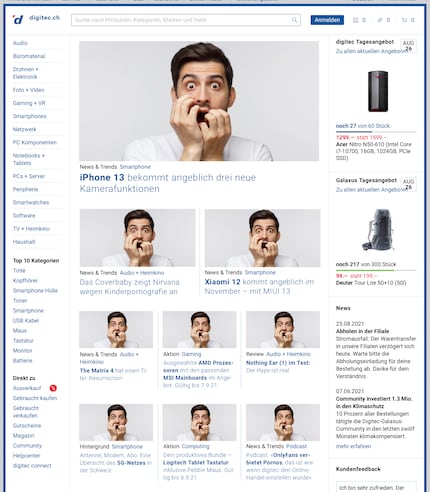Open the Nirvana Coverbaby article headline

click(130, 287)
